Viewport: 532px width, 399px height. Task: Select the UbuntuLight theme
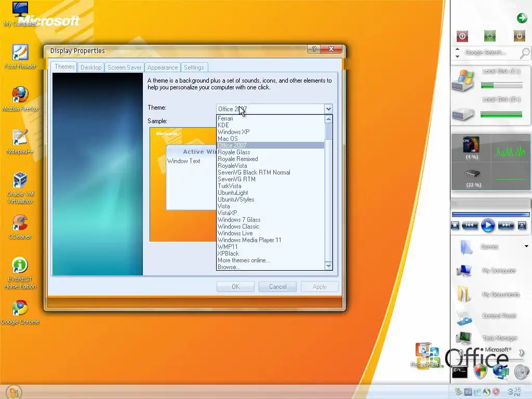tap(270, 193)
